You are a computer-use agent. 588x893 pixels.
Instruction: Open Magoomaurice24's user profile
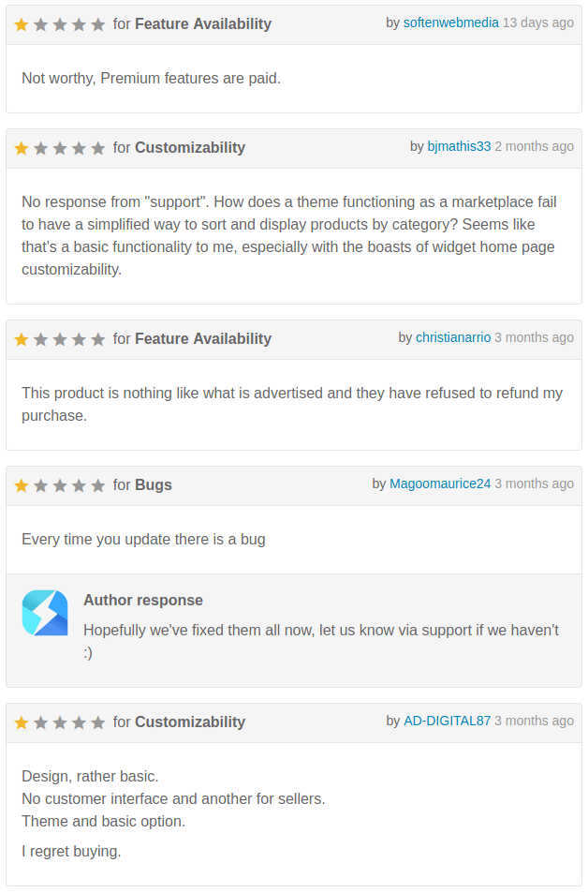click(x=440, y=484)
